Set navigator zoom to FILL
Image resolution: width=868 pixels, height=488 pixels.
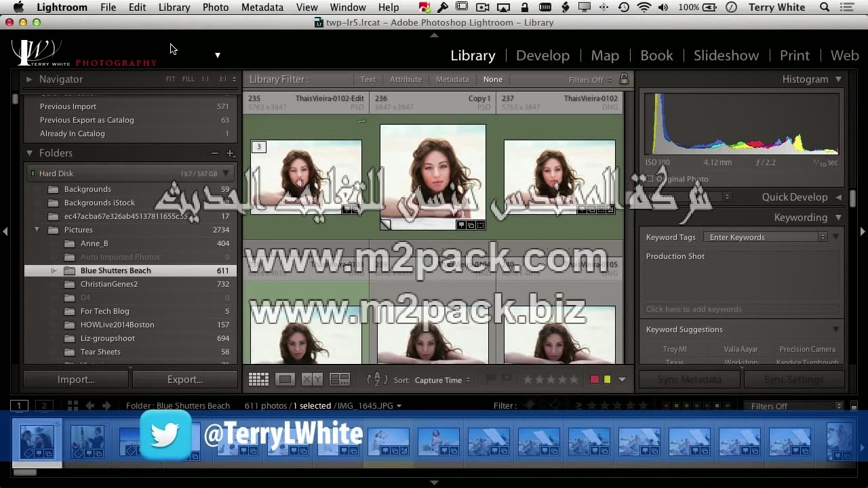(188, 79)
